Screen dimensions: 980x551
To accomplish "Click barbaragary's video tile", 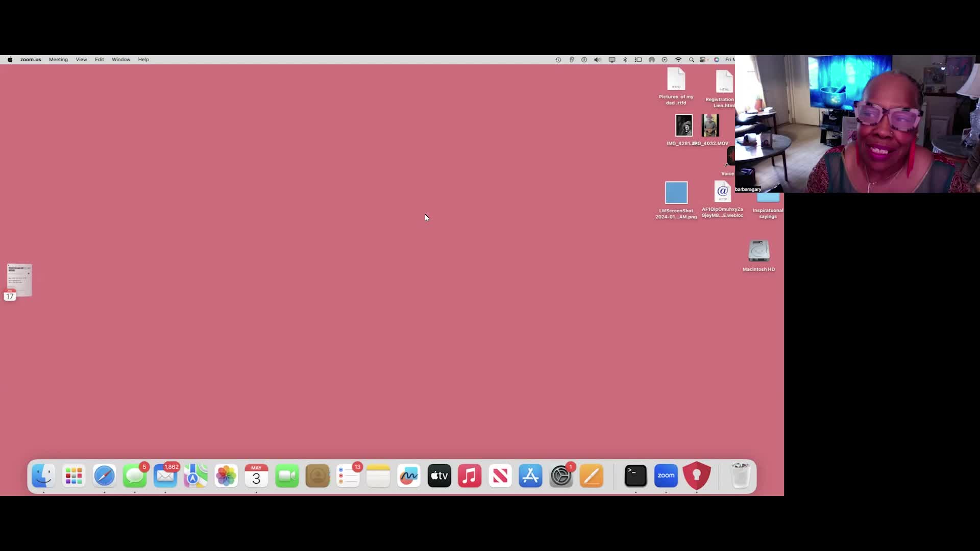I will point(857,124).
